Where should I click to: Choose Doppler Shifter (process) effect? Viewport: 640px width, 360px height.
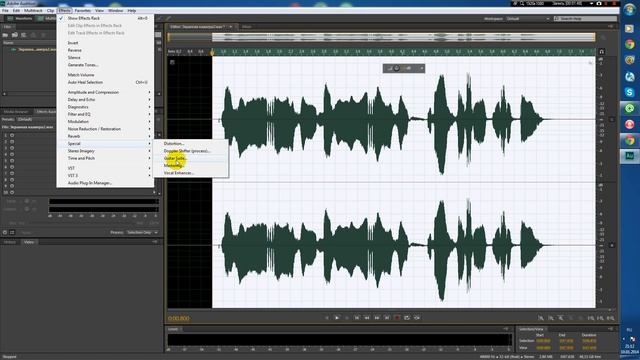(191, 151)
